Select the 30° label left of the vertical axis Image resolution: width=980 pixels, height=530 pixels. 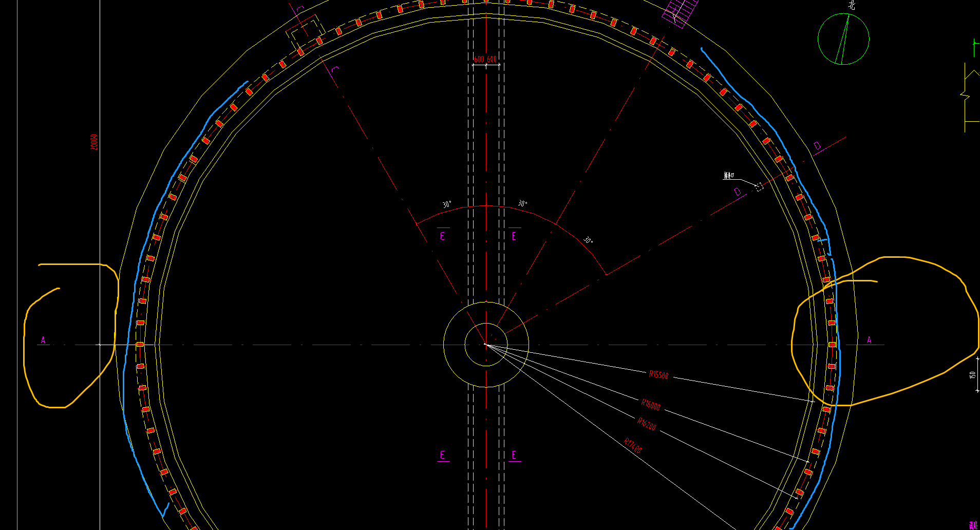click(x=447, y=205)
